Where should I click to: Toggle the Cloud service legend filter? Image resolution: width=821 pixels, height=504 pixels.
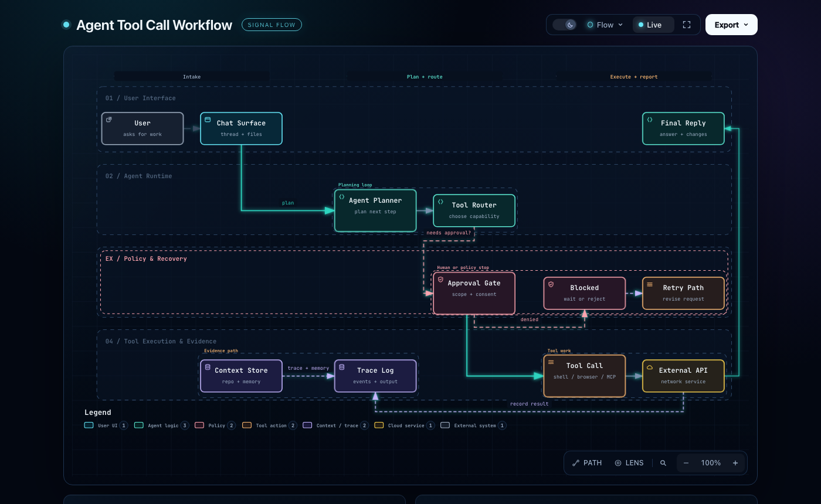pos(405,425)
